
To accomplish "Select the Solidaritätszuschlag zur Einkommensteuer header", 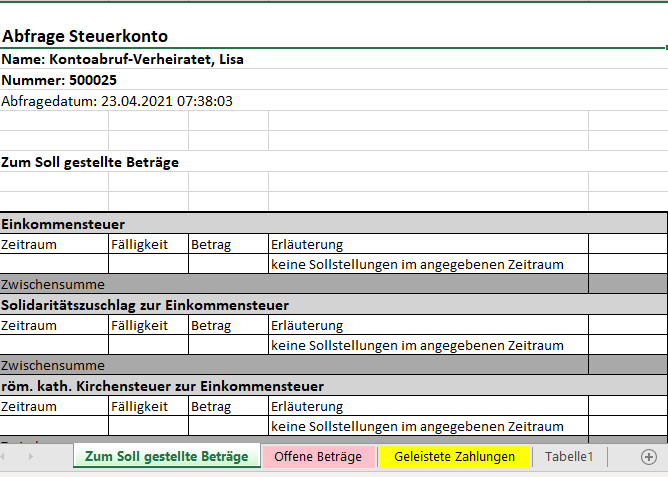I will coord(333,305).
